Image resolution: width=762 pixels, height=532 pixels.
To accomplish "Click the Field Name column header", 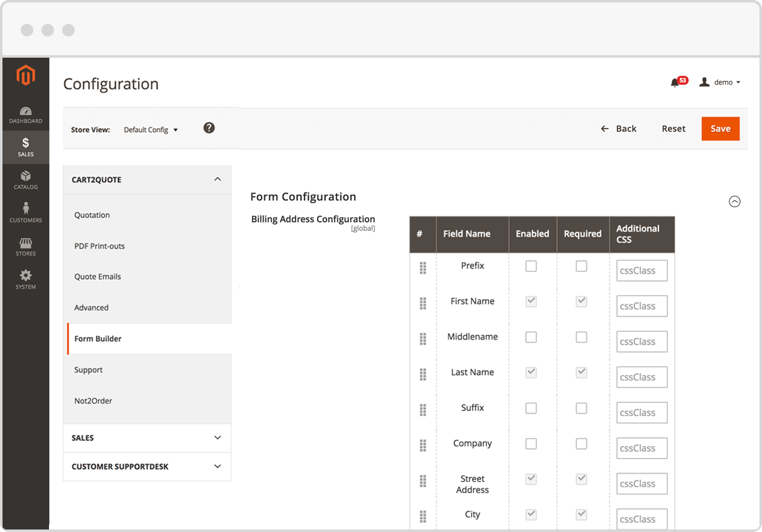I will click(x=473, y=234).
